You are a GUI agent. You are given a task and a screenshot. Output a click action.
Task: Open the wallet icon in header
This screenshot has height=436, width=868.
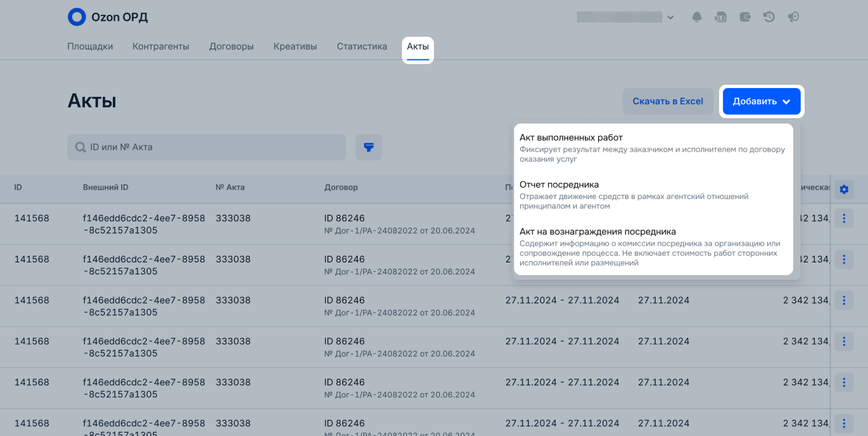click(x=745, y=17)
